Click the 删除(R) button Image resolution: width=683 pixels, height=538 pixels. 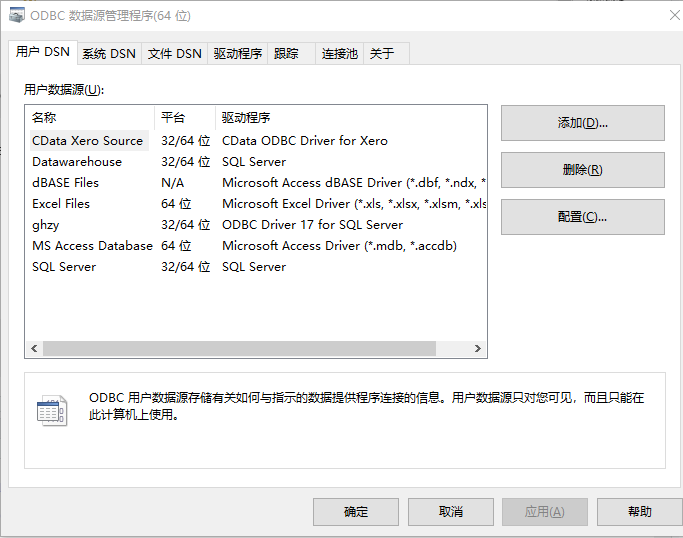pos(582,170)
